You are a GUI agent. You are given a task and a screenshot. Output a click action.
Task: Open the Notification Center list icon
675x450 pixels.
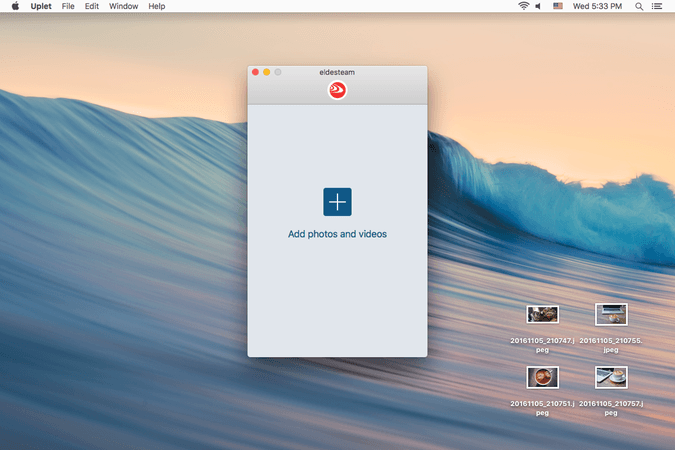pos(657,6)
